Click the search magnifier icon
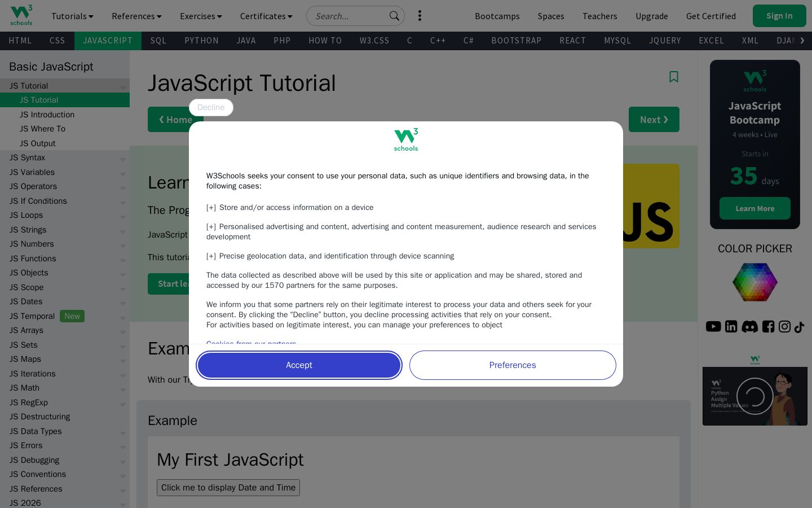The height and width of the screenshot is (508, 812). (394, 16)
